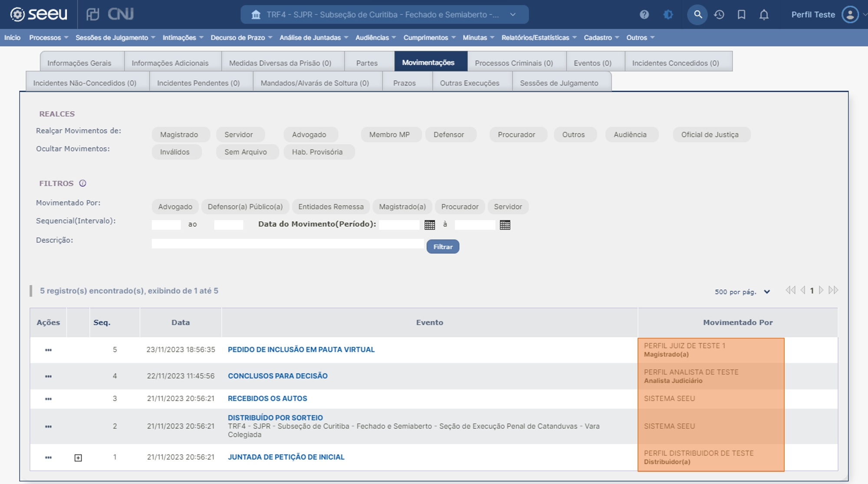
Task: Open actions menu for Recebidos os Autos row
Action: click(48, 399)
